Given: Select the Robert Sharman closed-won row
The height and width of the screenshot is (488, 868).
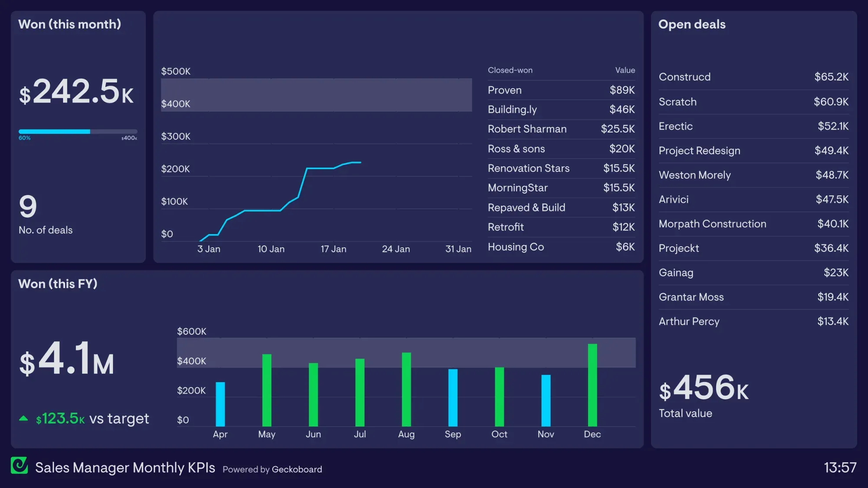Looking at the screenshot, I should tap(561, 129).
